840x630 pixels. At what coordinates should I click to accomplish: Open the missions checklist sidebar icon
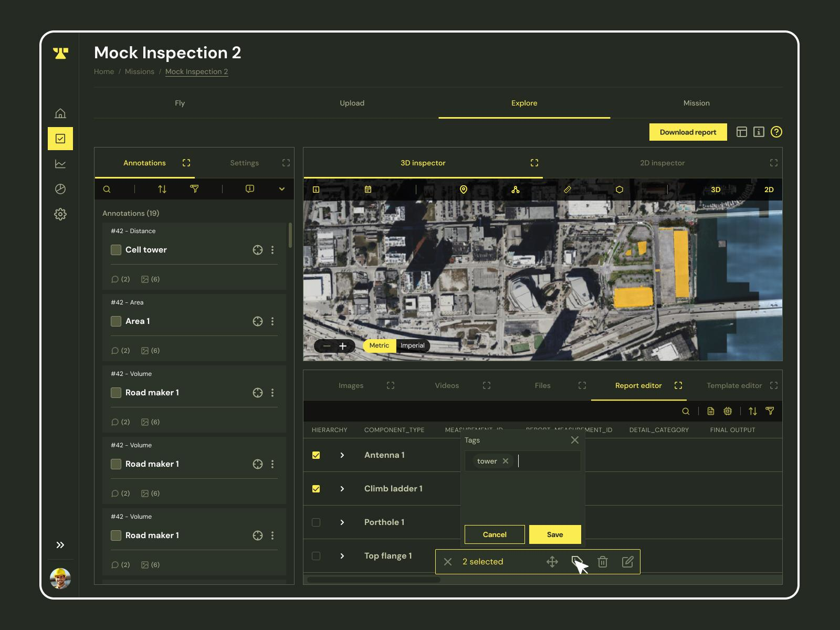coord(60,139)
